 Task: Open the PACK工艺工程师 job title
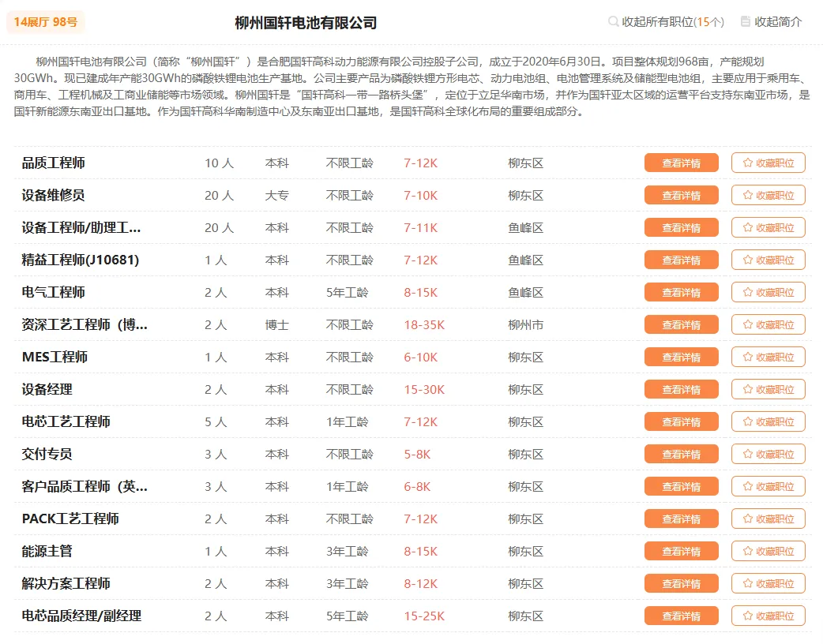(70, 519)
